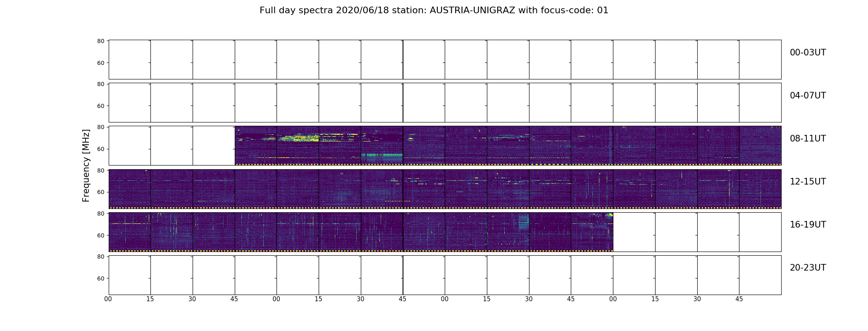Select the "16-19UT" row label
Screen dimensions: 868x331
tap(808, 225)
